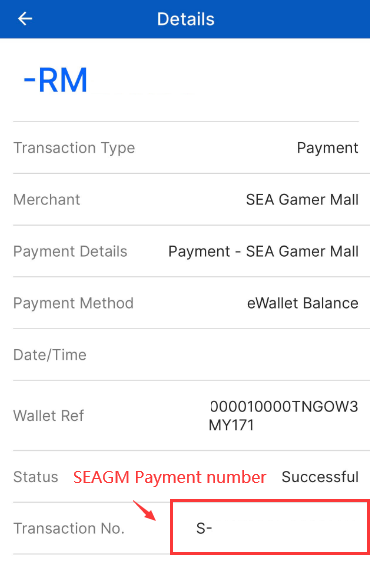Tap the Successful status value
Image resolution: width=370 pixels, height=571 pixels.
(x=320, y=477)
